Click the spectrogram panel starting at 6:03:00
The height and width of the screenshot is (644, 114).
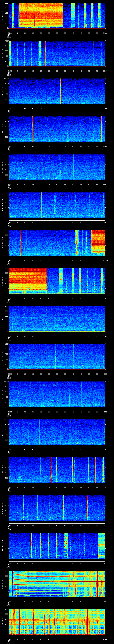pos(57,394)
